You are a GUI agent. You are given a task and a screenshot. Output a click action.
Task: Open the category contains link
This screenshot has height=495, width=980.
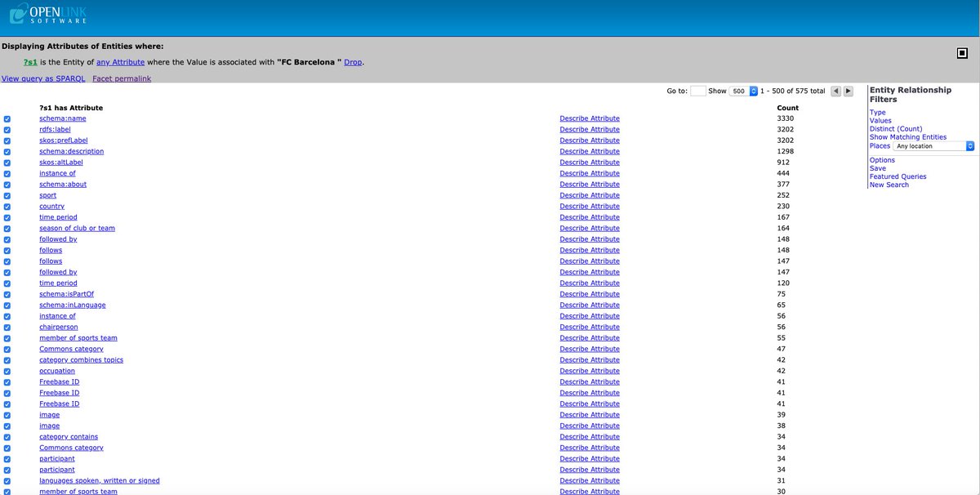point(69,437)
